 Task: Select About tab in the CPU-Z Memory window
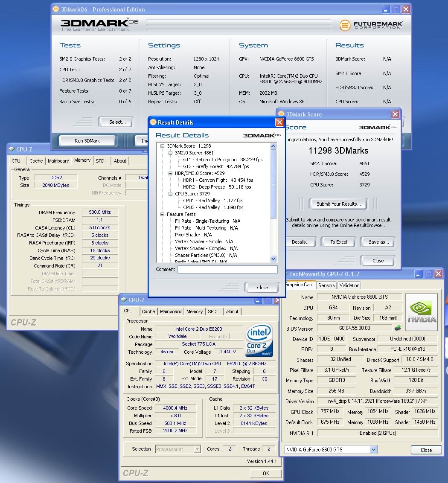120,161
